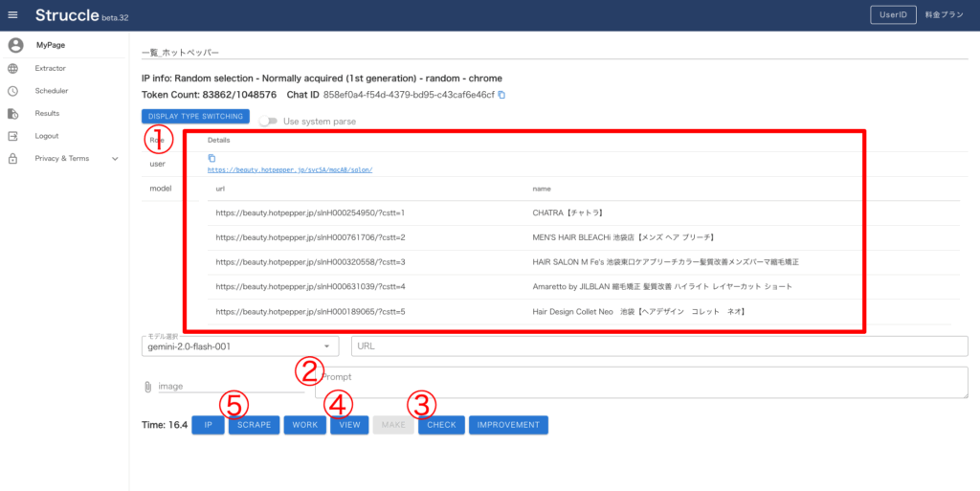Open the Scheduler menu item
Viewport: 980px width, 491px height.
(x=51, y=91)
